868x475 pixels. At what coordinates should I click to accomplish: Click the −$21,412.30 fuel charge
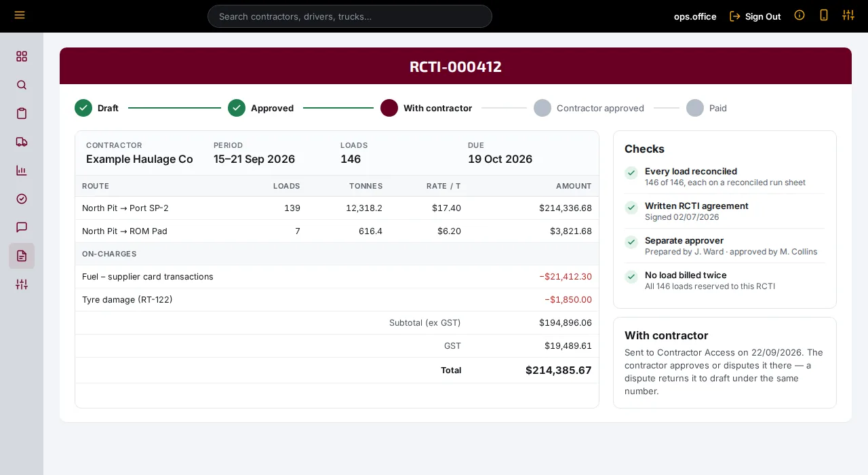pos(566,277)
